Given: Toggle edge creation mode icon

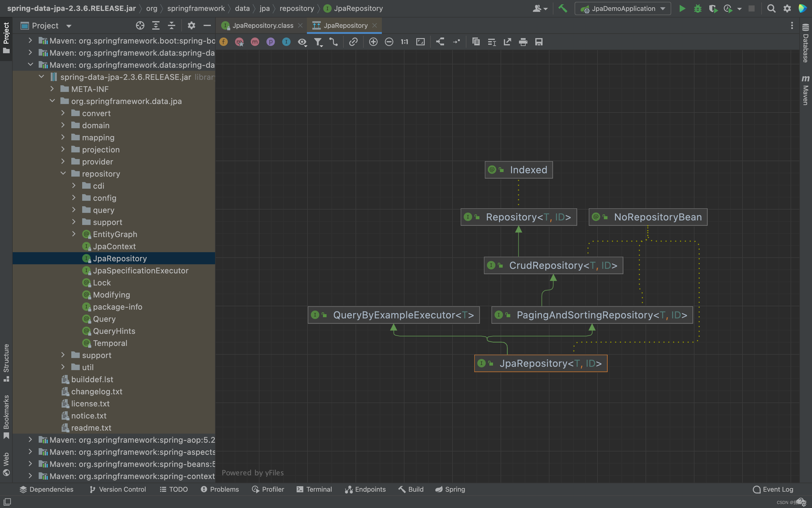Looking at the screenshot, I should (333, 42).
